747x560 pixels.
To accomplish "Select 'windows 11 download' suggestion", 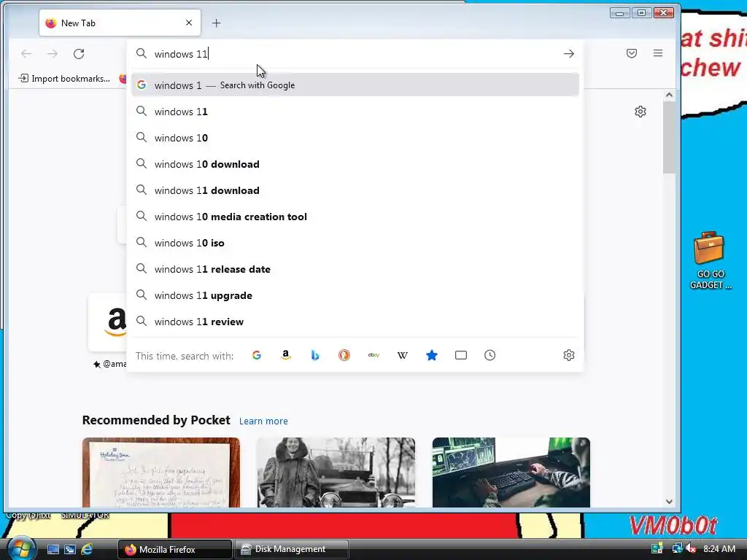I will pos(355,190).
